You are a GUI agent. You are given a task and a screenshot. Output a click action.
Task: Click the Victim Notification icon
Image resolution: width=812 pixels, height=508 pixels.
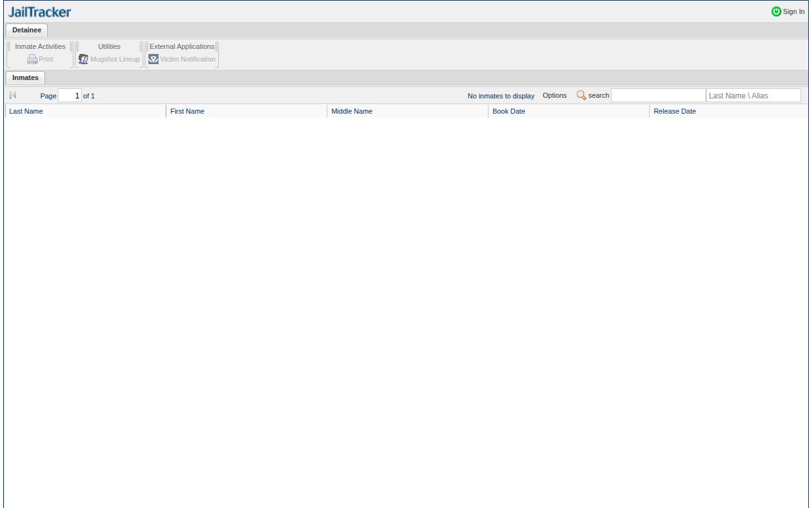point(154,59)
